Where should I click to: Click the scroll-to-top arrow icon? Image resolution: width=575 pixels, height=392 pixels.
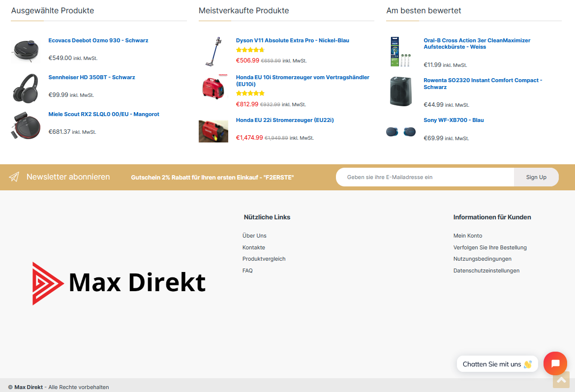pyautogui.click(x=561, y=380)
